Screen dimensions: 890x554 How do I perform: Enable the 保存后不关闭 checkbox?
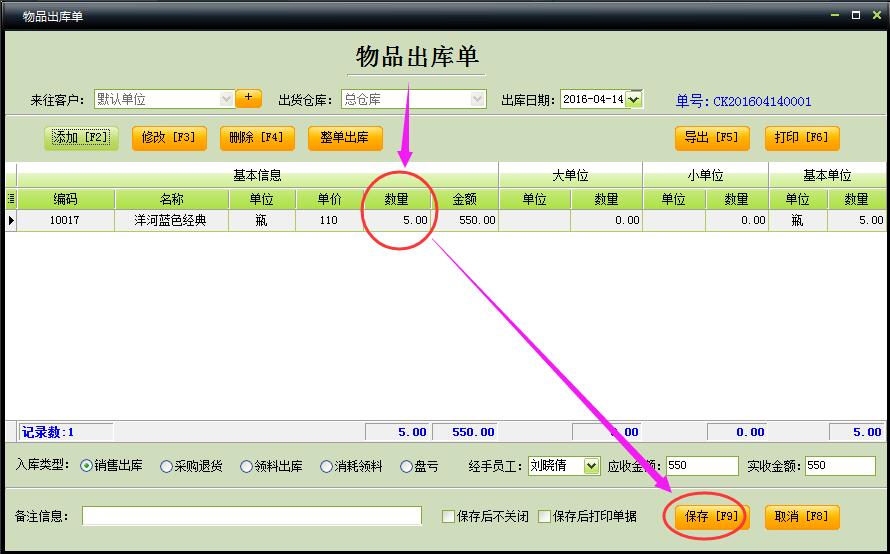pyautogui.click(x=449, y=517)
